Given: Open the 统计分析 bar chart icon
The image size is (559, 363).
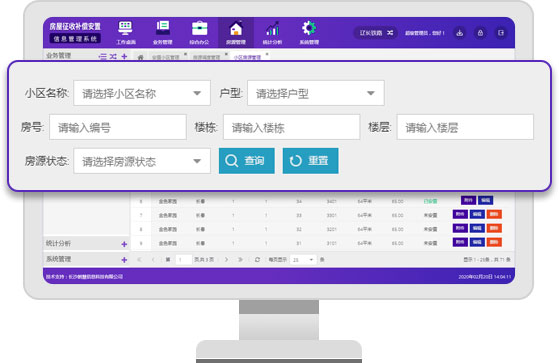Looking at the screenshot, I should tap(272, 29).
